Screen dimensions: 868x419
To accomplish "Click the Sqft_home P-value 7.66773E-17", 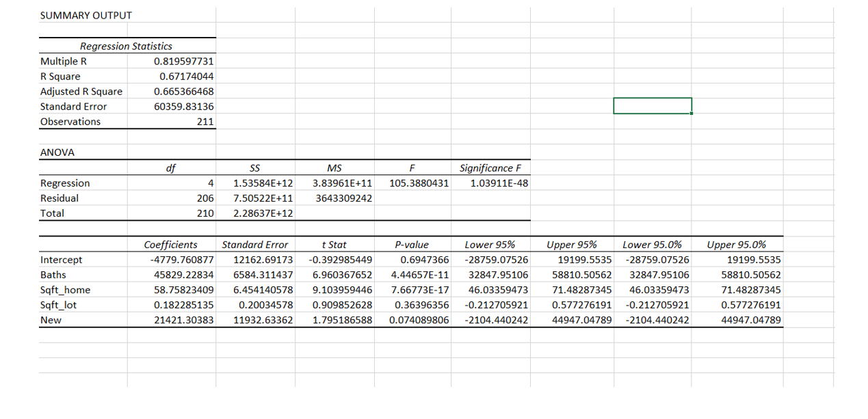I will pos(413,289).
